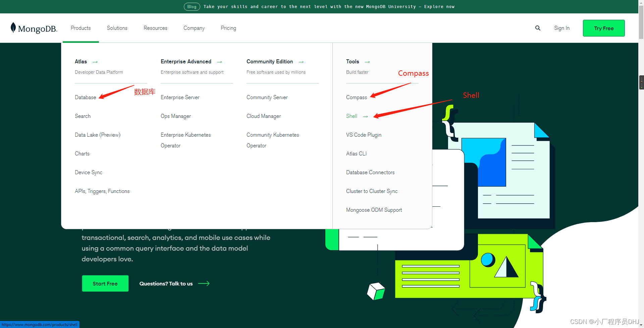Open the Atlas heading link
Viewport: 644px width, 328px height.
(81, 62)
